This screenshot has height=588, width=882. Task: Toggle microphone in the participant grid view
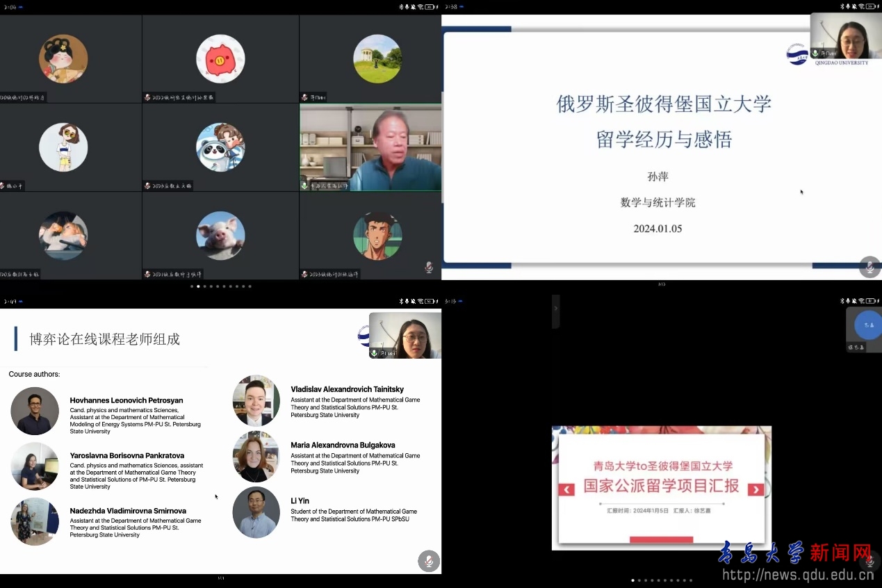click(x=429, y=267)
